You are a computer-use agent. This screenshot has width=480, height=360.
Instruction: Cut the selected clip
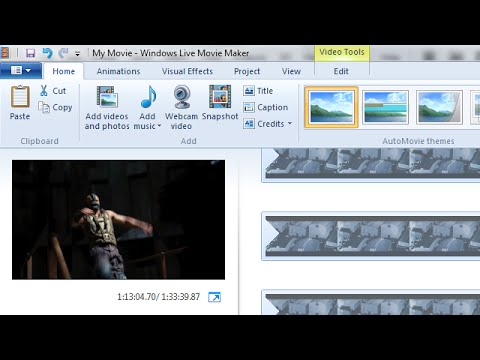[x=53, y=91]
